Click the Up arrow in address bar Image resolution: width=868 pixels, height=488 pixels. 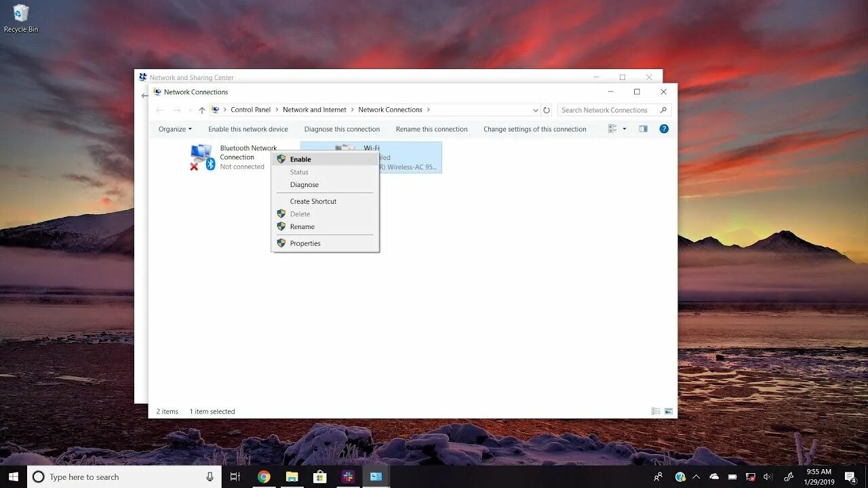(x=202, y=110)
